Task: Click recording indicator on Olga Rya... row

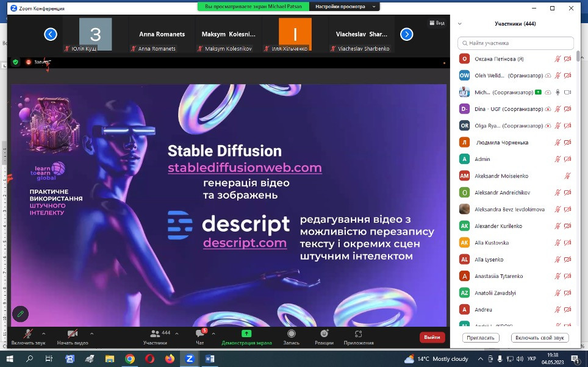Action: (548, 126)
